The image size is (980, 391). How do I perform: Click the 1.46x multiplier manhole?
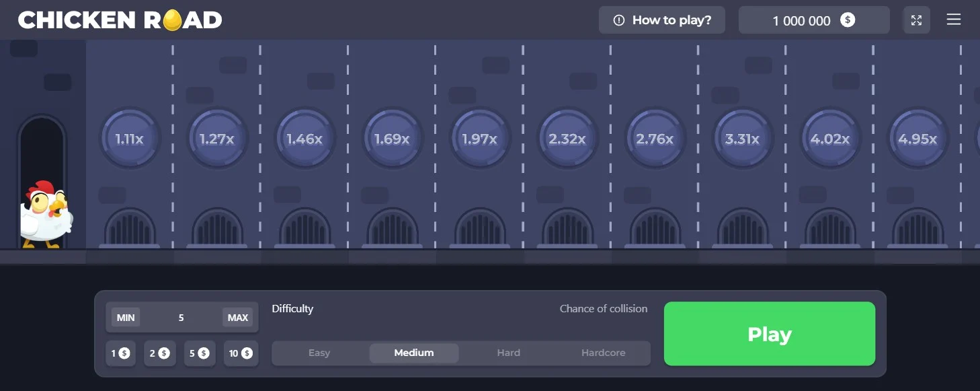tap(304, 139)
